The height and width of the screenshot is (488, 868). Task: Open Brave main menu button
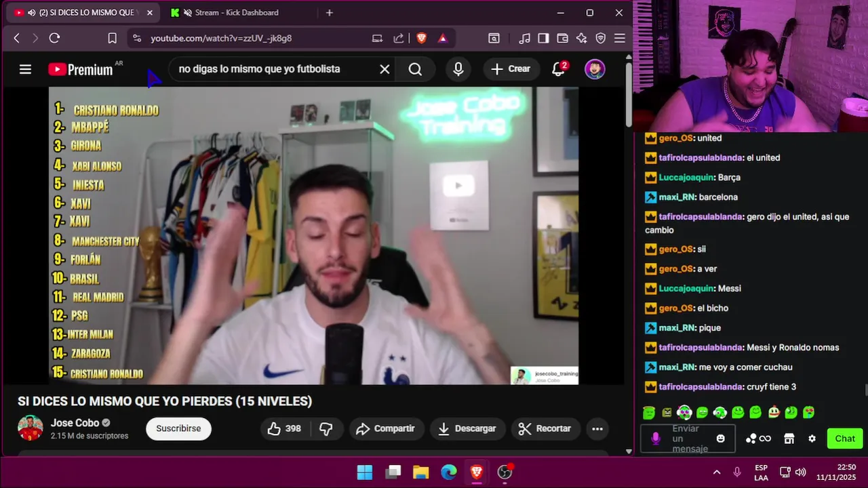click(619, 39)
